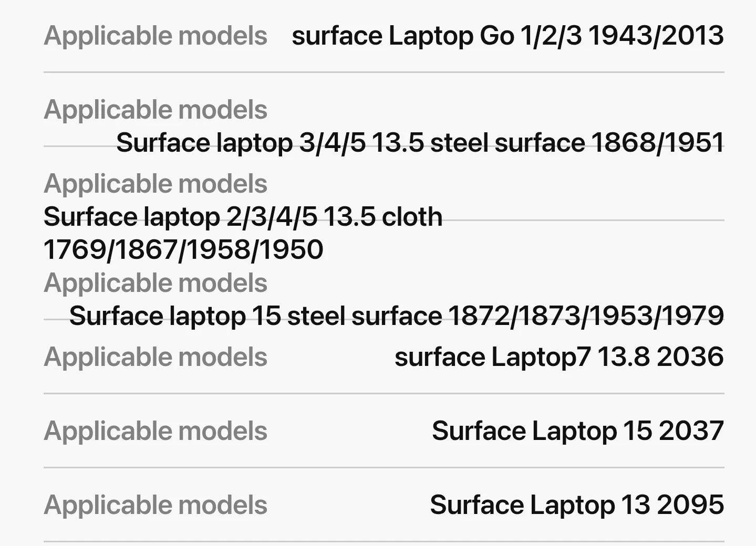Click model number 2095
Viewport: 756px width, 546px height.
point(690,505)
